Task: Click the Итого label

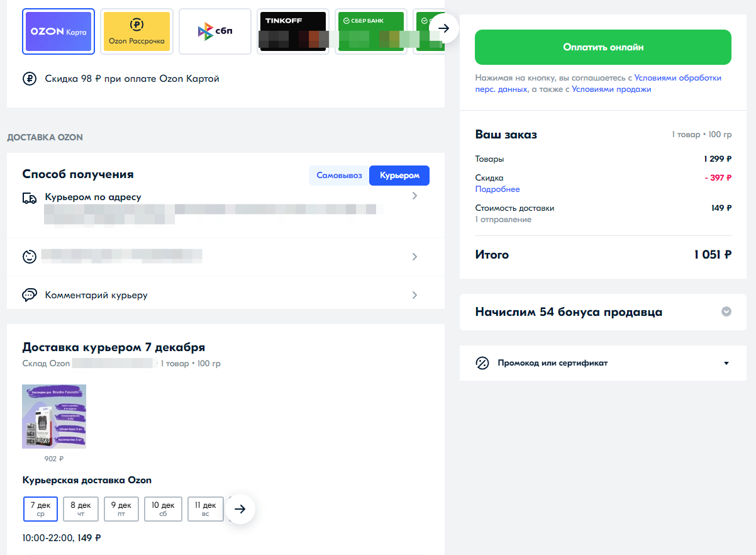Action: pyautogui.click(x=492, y=255)
